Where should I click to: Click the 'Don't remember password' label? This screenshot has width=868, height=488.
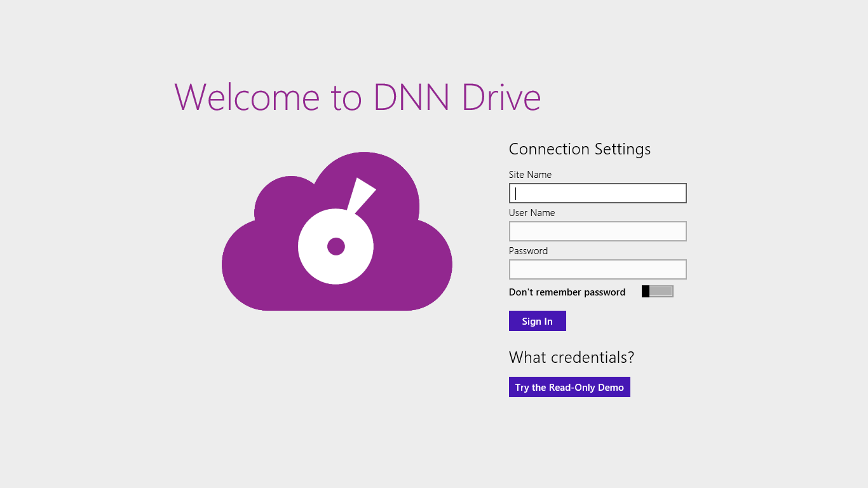567,292
